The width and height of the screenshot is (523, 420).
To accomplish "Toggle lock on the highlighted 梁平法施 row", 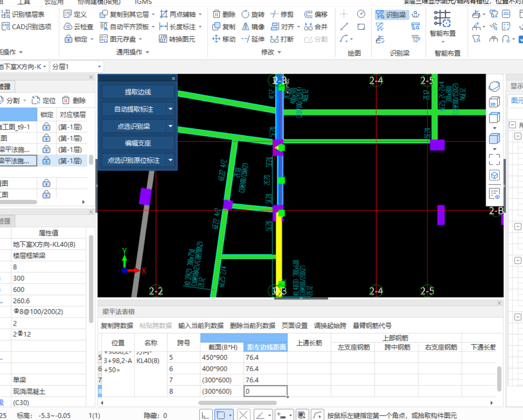I will pyautogui.click(x=46, y=161).
